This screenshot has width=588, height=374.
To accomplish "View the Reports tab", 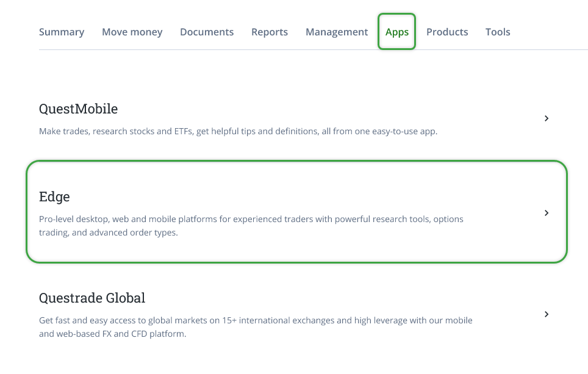I will (269, 32).
